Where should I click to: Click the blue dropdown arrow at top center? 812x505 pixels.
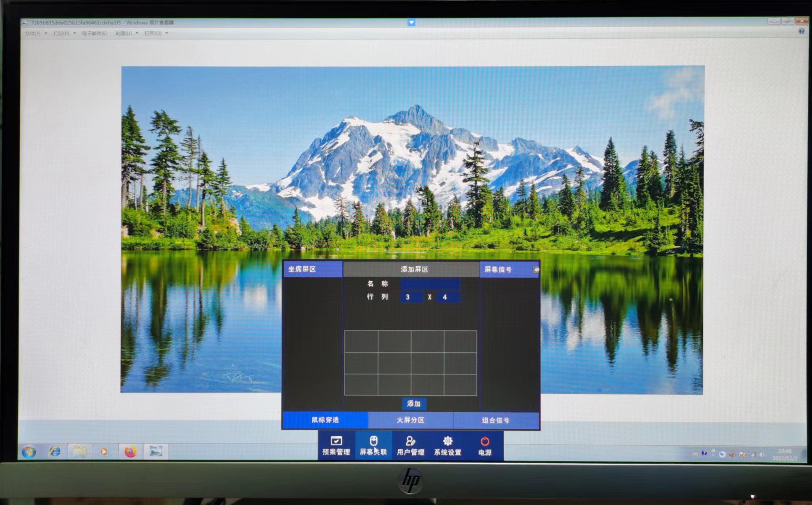(x=411, y=22)
